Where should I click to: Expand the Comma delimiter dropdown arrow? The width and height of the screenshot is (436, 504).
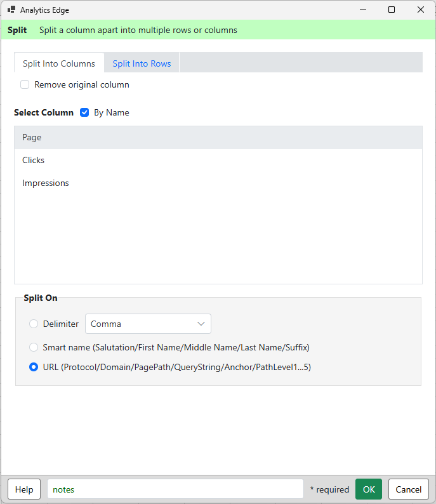[201, 324]
